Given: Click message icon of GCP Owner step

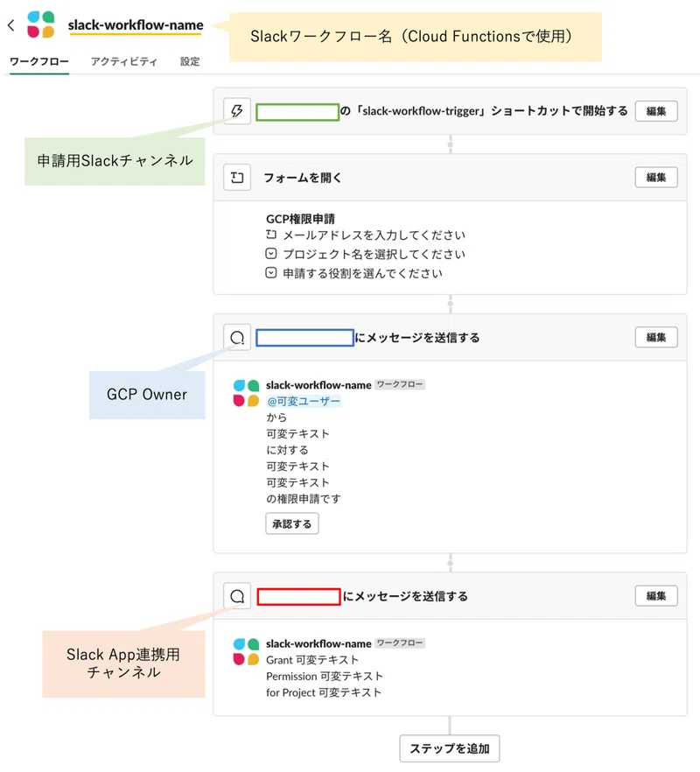Looking at the screenshot, I should (x=237, y=337).
